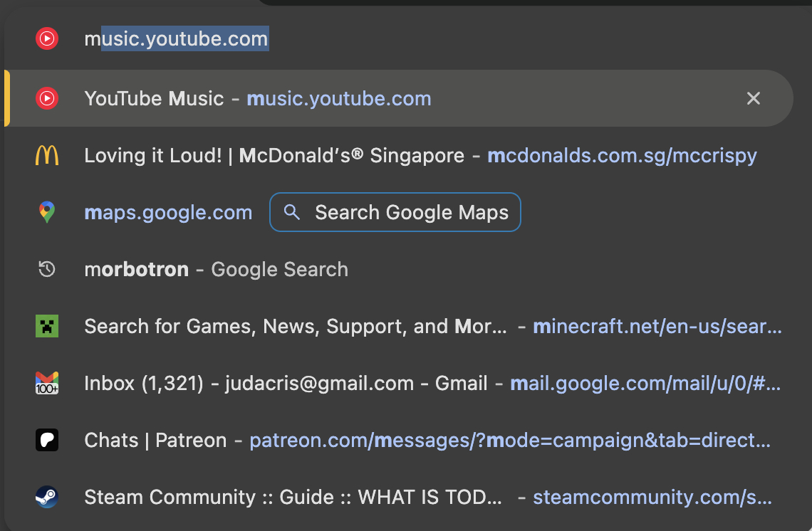Select the Loving it Loud McDonald's Singapore suggestion

[x=274, y=155]
